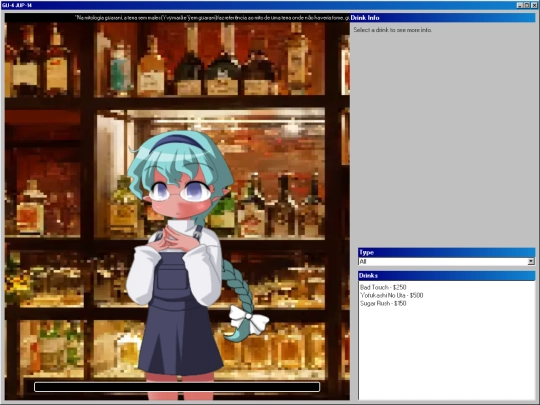
Task: Maximize the game window
Action: point(527,5)
